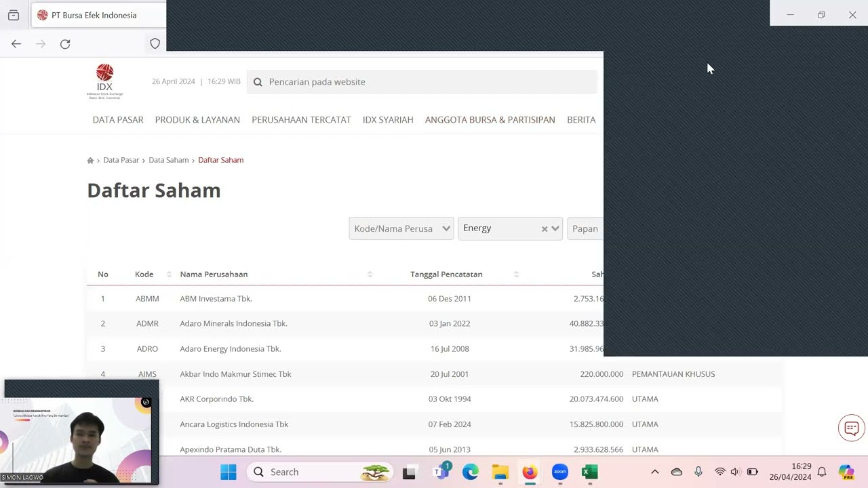Click the ABMM stock code
The width and height of the screenshot is (868, 488).
pyautogui.click(x=147, y=299)
